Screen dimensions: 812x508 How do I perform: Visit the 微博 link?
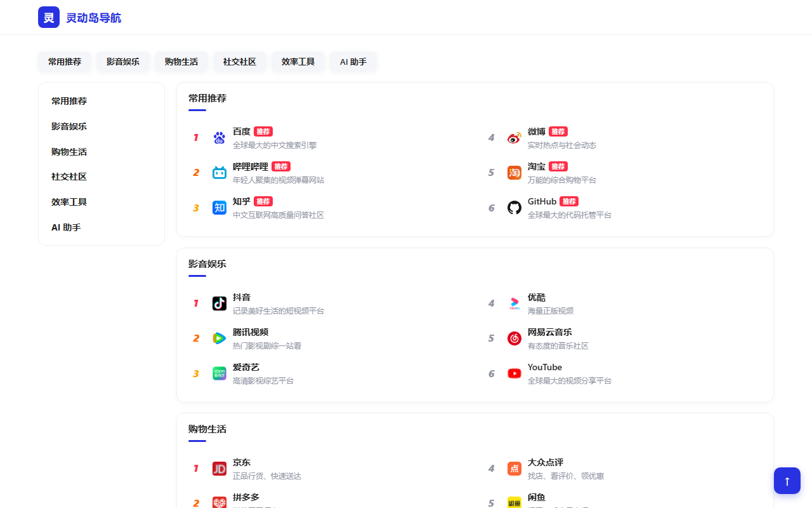click(x=537, y=131)
